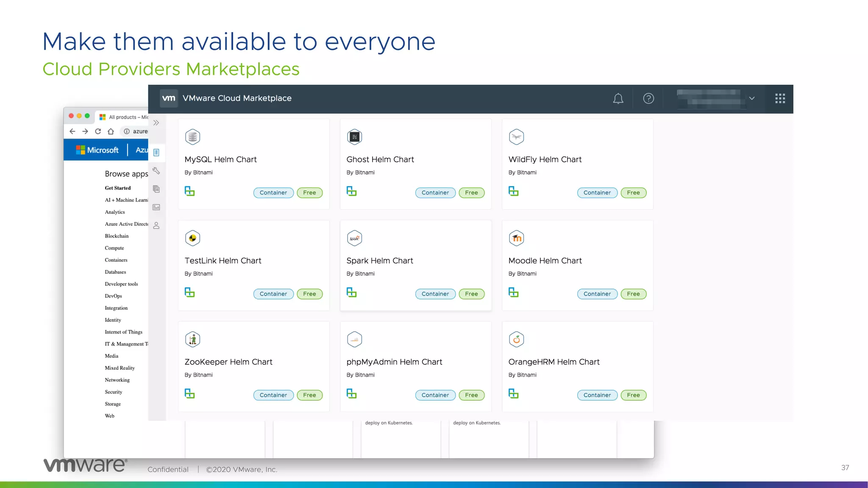Click the platform icon on WildFly card
868x488 pixels.
click(513, 191)
